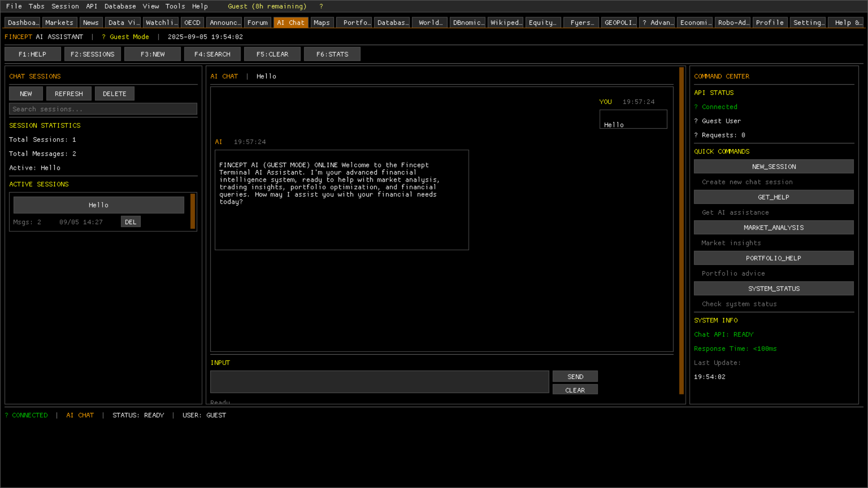Click the active sessions list scrollbar
This screenshot has width=868, height=488.
coord(193,211)
